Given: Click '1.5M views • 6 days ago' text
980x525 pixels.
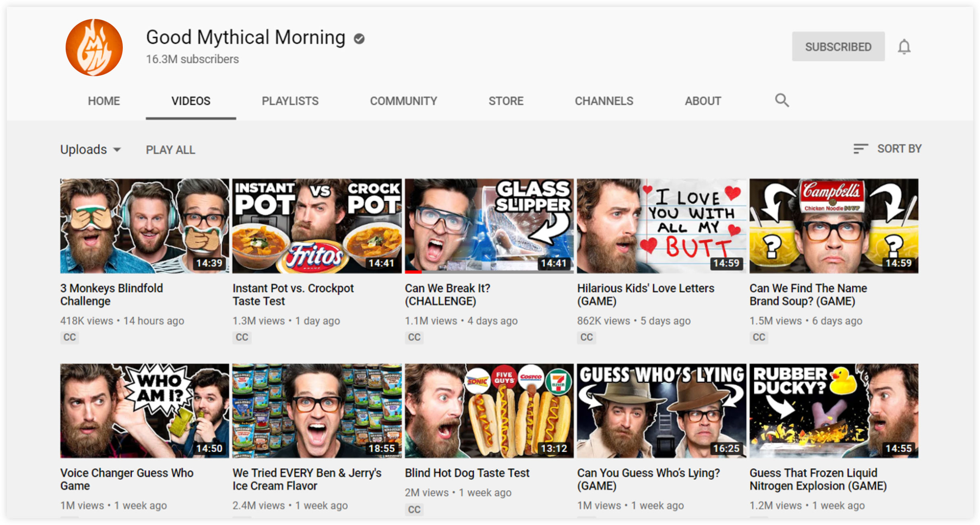Looking at the screenshot, I should 806,321.
